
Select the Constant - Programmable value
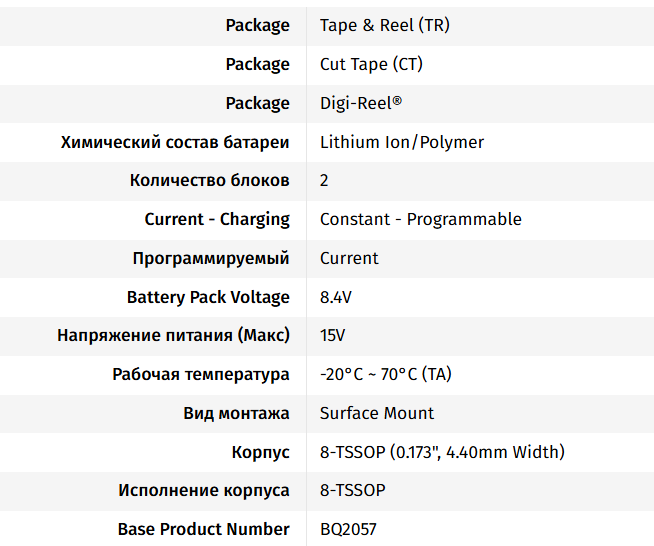421,219
